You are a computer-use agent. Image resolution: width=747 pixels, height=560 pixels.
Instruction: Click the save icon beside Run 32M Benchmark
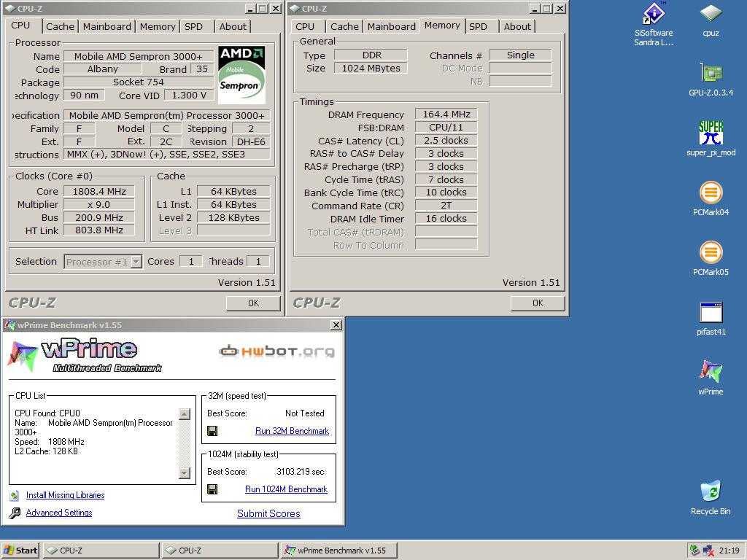(x=212, y=431)
